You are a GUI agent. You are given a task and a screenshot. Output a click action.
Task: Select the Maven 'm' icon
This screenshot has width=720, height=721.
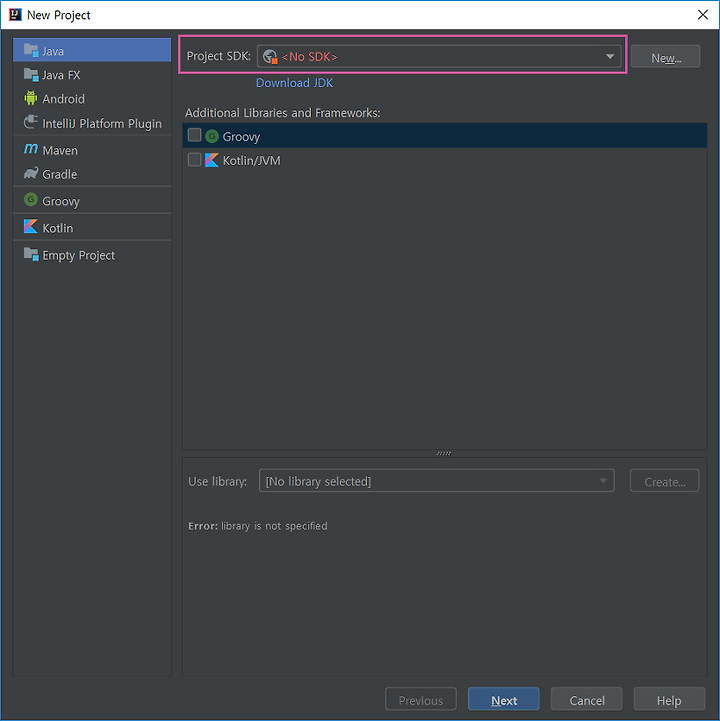click(31, 149)
